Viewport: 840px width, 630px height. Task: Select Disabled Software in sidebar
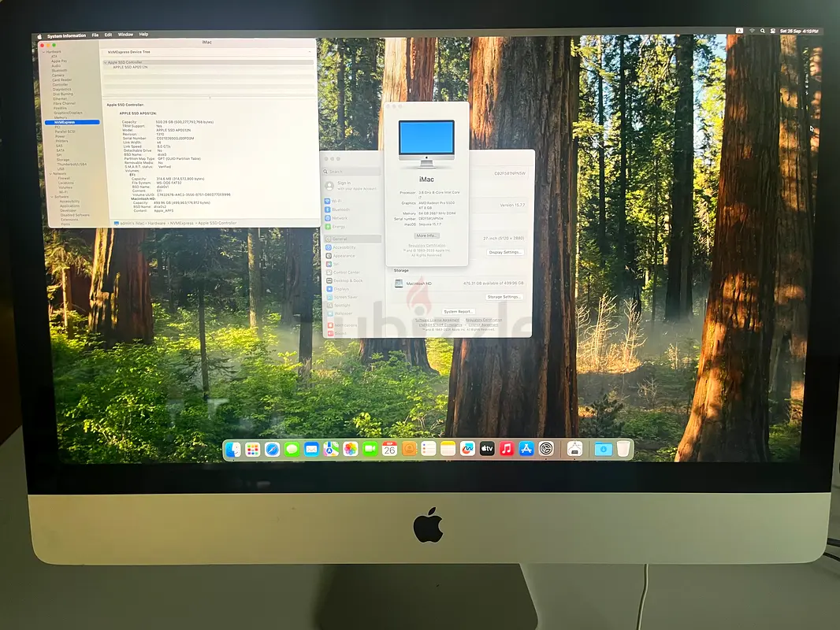75,215
